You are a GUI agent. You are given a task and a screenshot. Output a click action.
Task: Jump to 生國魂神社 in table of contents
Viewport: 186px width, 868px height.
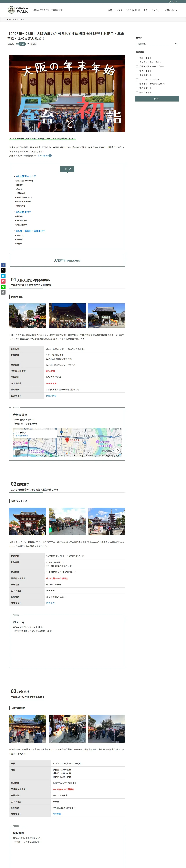click(x=21, y=193)
